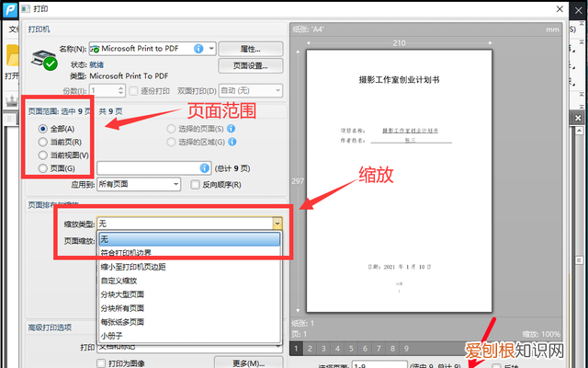This screenshot has width=588, height=368.
Task: Close the 打印 dialog
Action: (560, 9)
